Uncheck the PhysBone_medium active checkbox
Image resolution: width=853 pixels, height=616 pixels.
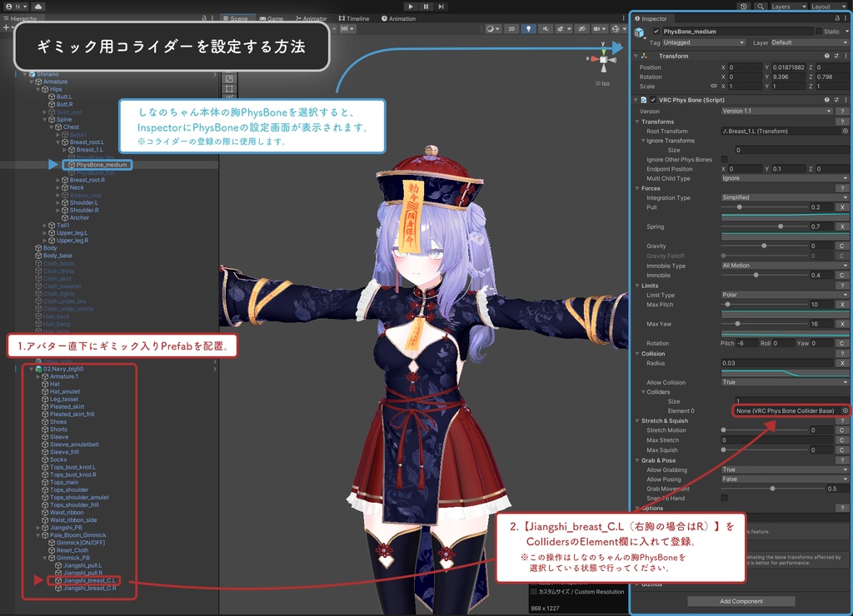click(x=656, y=32)
